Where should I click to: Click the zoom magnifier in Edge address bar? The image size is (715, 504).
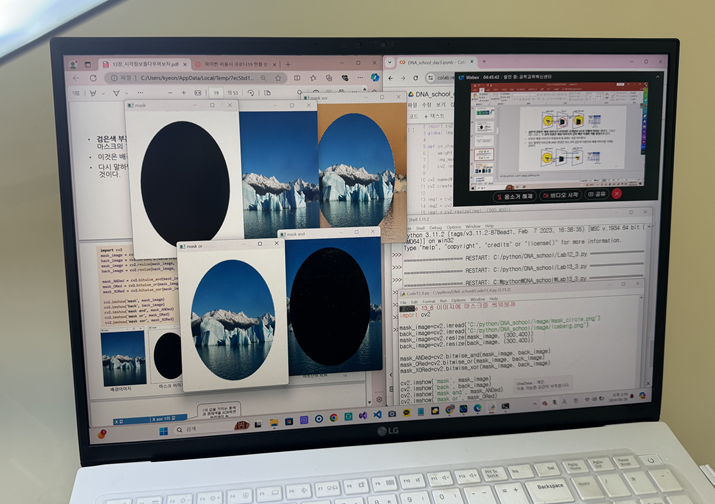pos(264,78)
